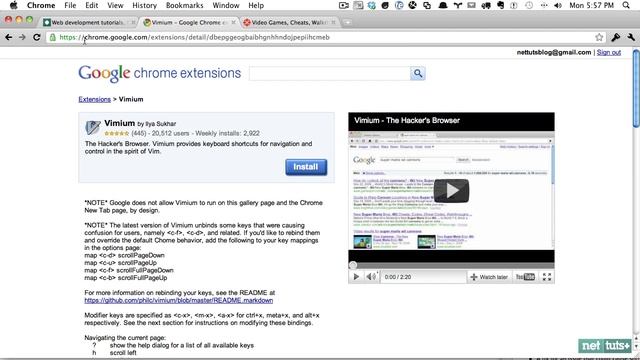Open the View menu
Image resolution: width=640 pixels, height=360 pixels.
115,5
